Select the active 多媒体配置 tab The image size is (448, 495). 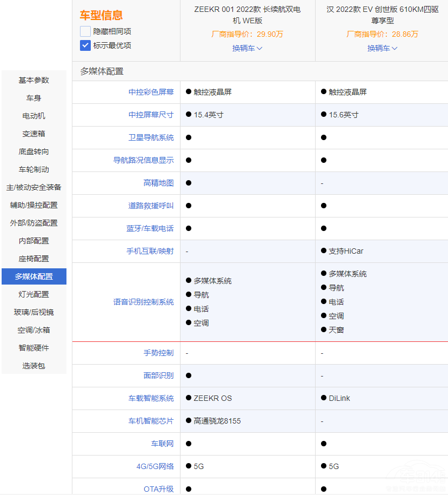tap(34, 276)
